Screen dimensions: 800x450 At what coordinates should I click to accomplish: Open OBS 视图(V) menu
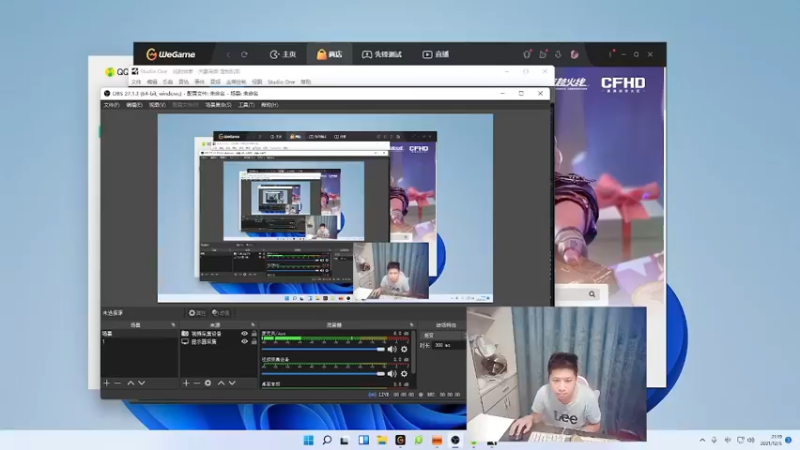(x=157, y=105)
